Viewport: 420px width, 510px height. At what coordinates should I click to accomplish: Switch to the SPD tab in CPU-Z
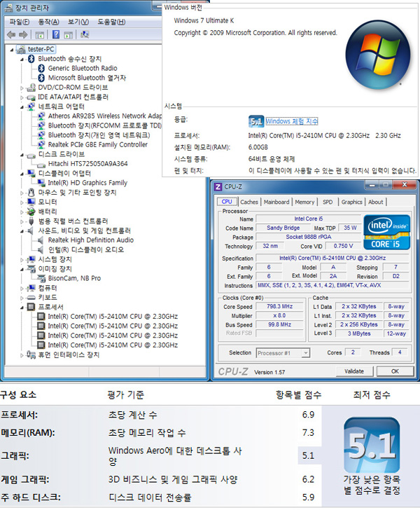click(x=328, y=202)
